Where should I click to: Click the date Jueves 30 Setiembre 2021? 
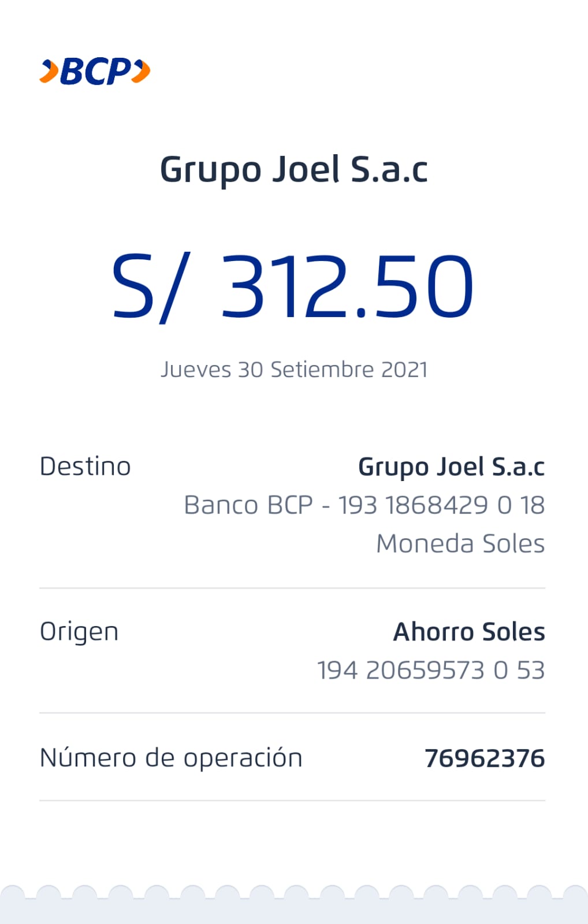pyautogui.click(x=293, y=370)
